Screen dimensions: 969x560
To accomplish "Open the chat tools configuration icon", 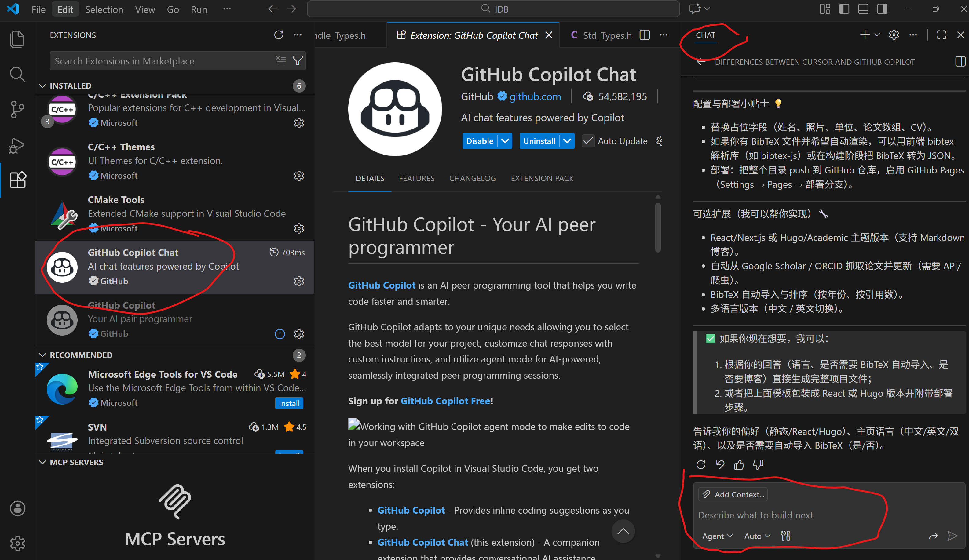I will pyautogui.click(x=785, y=536).
